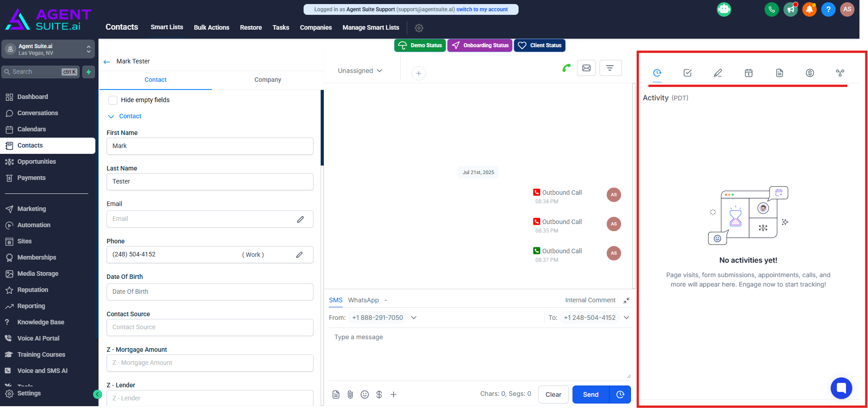The width and height of the screenshot is (868, 408).
Task: Open the megaphone announcements icon
Action: click(791, 9)
